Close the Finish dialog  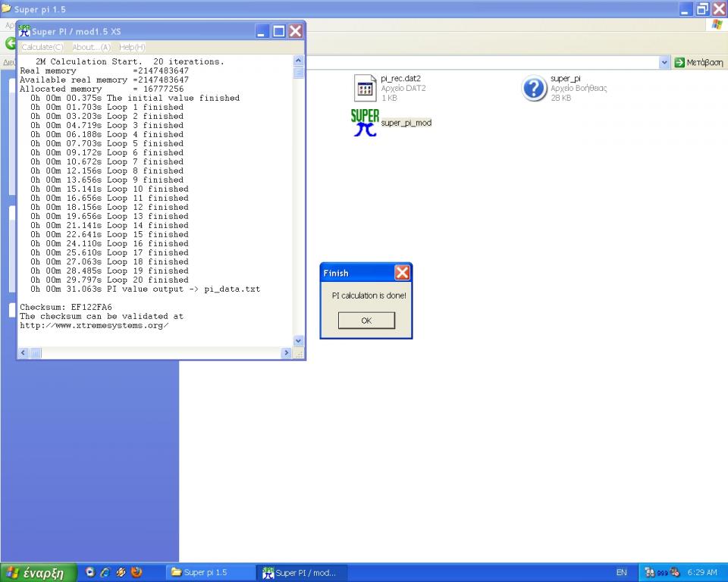pyautogui.click(x=402, y=273)
